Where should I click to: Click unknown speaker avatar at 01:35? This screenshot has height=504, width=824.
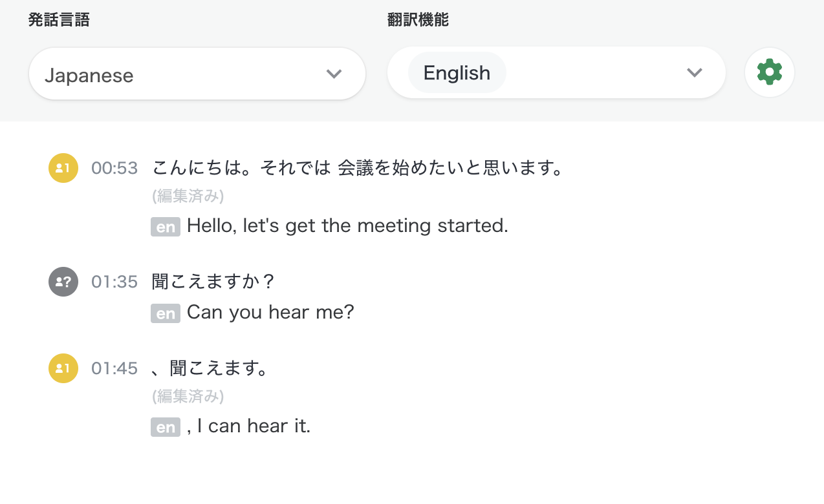[63, 282]
